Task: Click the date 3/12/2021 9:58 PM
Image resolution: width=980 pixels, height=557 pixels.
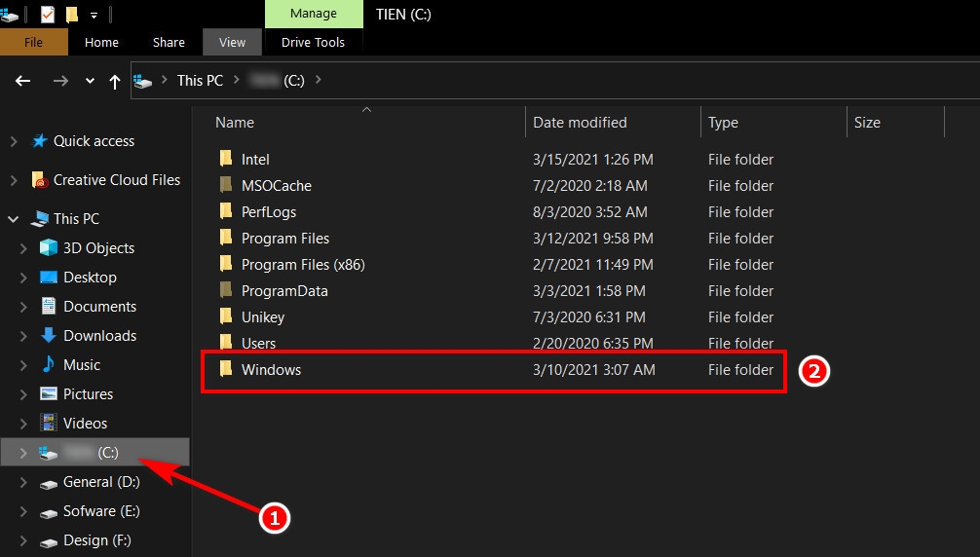Action: coord(592,239)
